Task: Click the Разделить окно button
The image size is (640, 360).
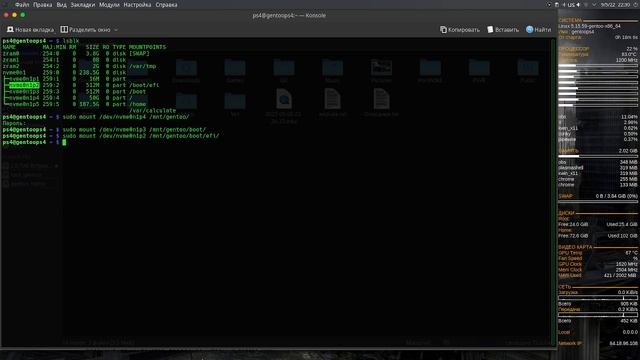Action: [x=85, y=30]
